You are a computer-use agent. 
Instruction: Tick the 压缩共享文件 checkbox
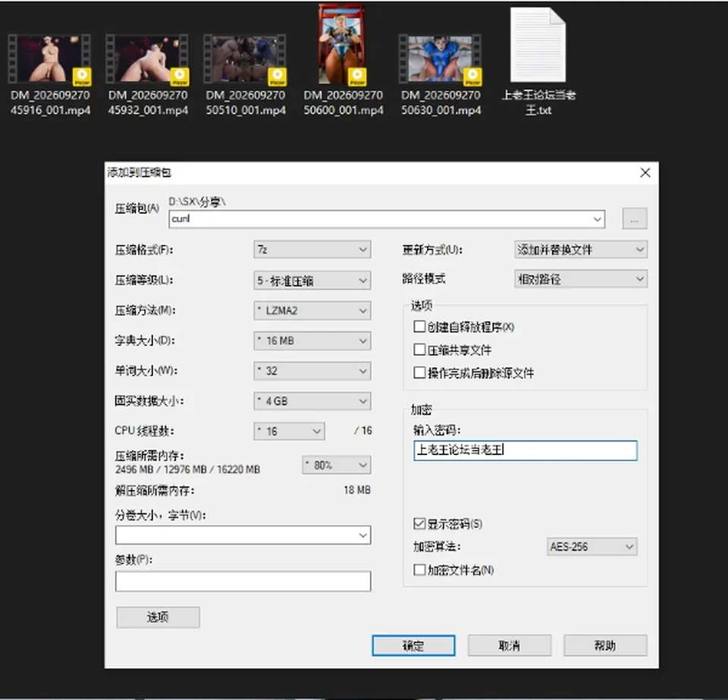[x=419, y=350]
